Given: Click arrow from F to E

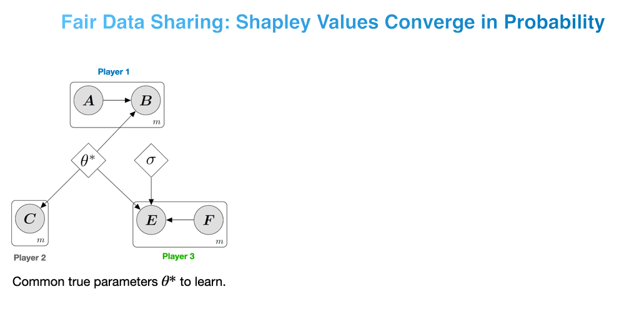Looking at the screenshot, I should tap(180, 221).
